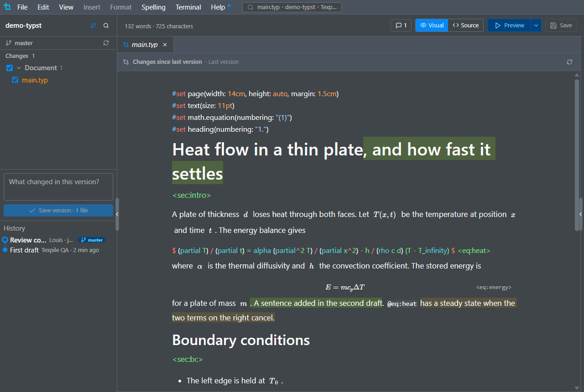Open the Preview options dropdown arrow
Image resolution: width=584 pixels, height=392 pixels.
click(x=536, y=26)
